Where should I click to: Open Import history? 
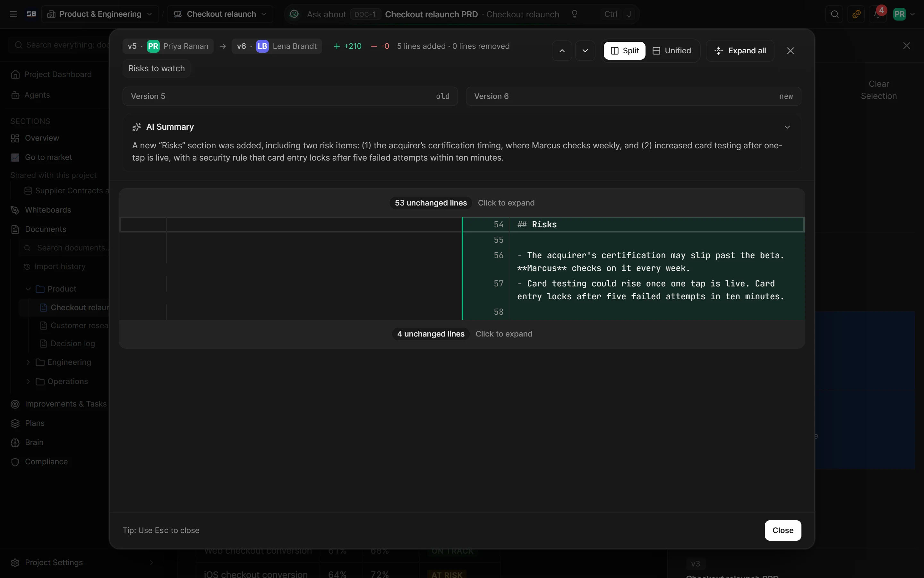(x=60, y=267)
